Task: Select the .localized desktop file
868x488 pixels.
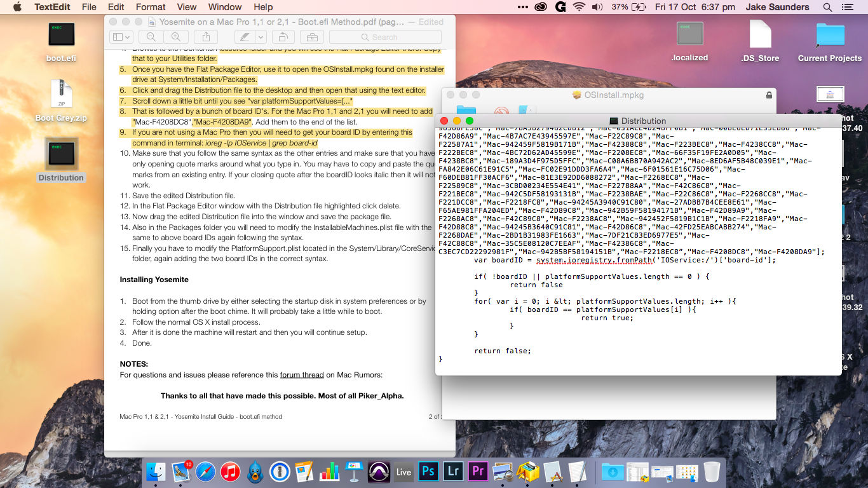Action: coord(689,42)
